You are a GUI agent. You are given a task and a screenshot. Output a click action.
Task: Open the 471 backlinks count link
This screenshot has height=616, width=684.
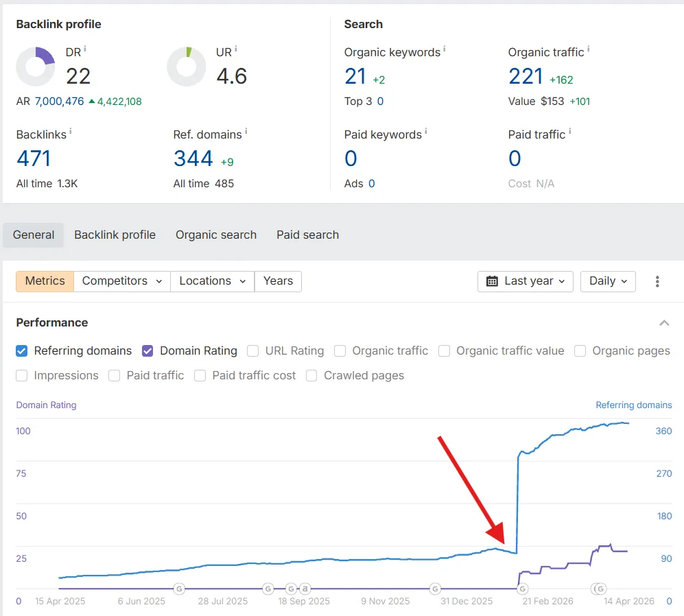tap(34, 158)
